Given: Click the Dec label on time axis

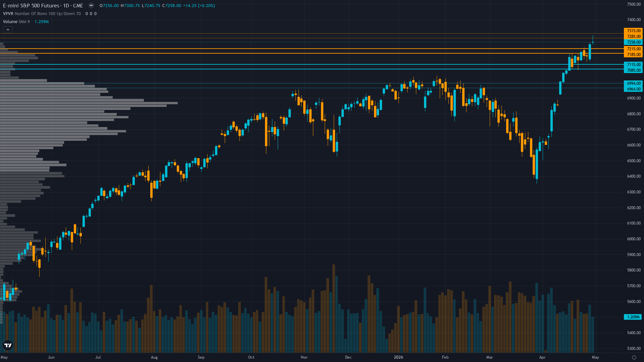Looking at the screenshot, I should click(x=348, y=357).
